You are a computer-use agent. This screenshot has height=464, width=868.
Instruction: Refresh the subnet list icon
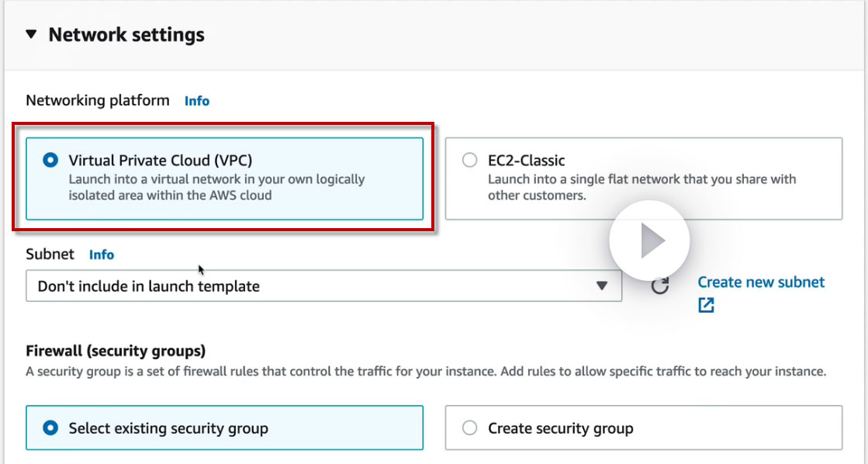click(x=659, y=286)
